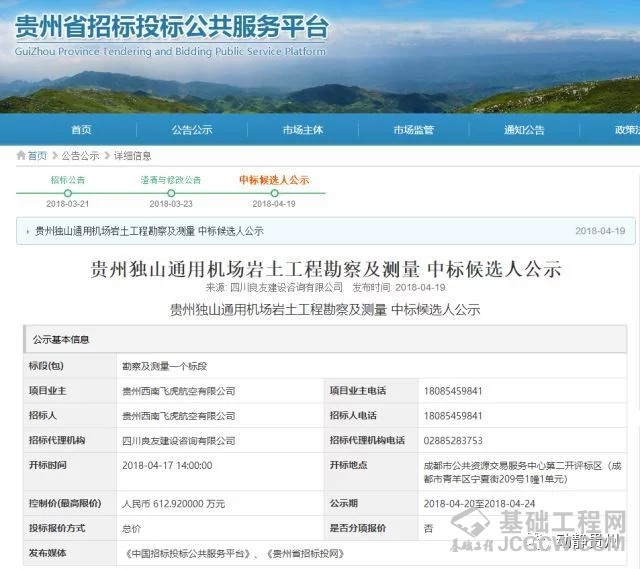Select the 澄清与修改公告 timeline circle marker

(170, 192)
